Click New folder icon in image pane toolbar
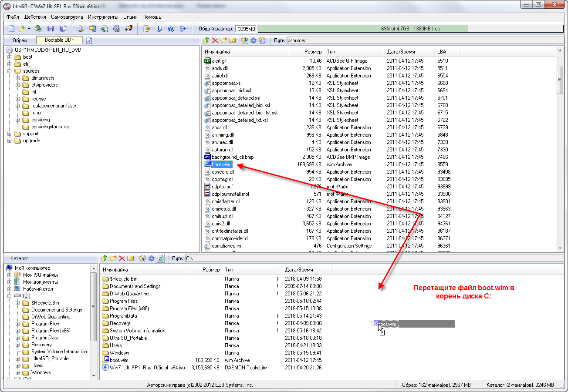The width and height of the screenshot is (568, 392). coord(224,40)
